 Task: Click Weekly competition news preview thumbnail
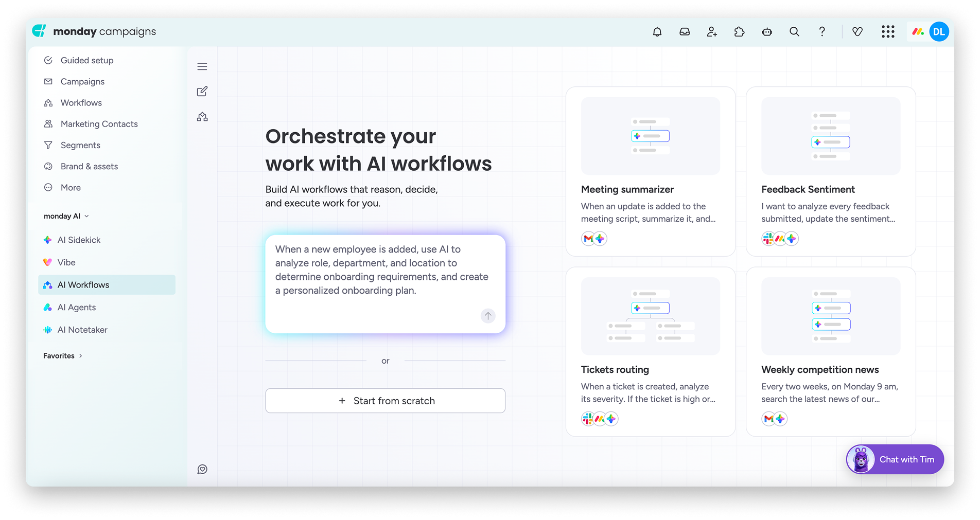click(x=831, y=316)
